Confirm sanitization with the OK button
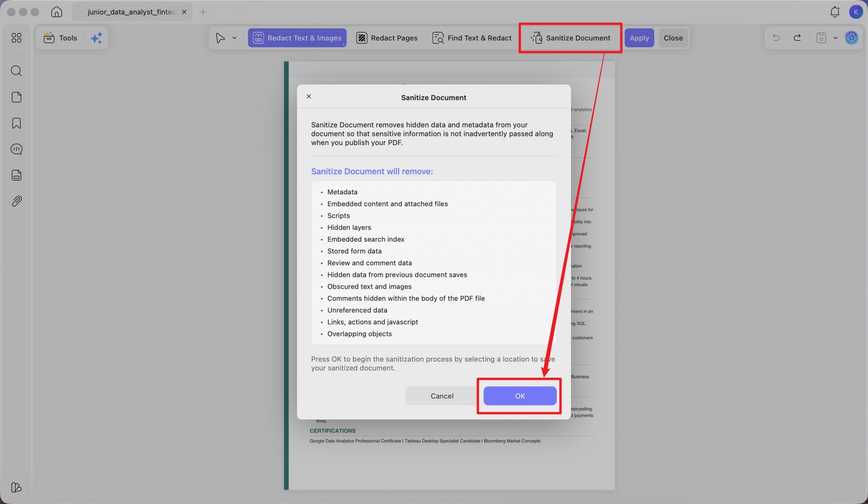This screenshot has height=504, width=868. (x=520, y=396)
